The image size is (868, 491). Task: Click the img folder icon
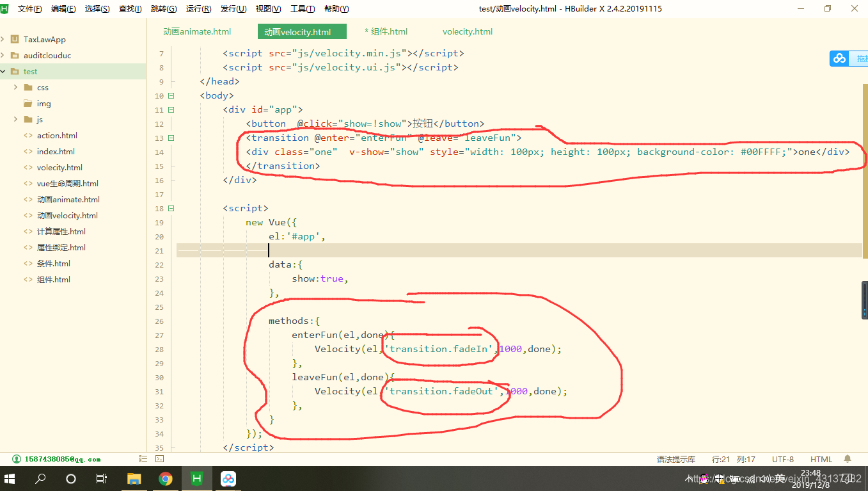point(28,104)
